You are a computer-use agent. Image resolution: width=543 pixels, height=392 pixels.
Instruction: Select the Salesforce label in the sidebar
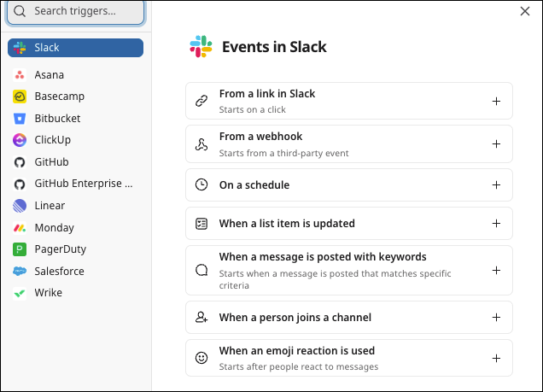click(x=59, y=271)
